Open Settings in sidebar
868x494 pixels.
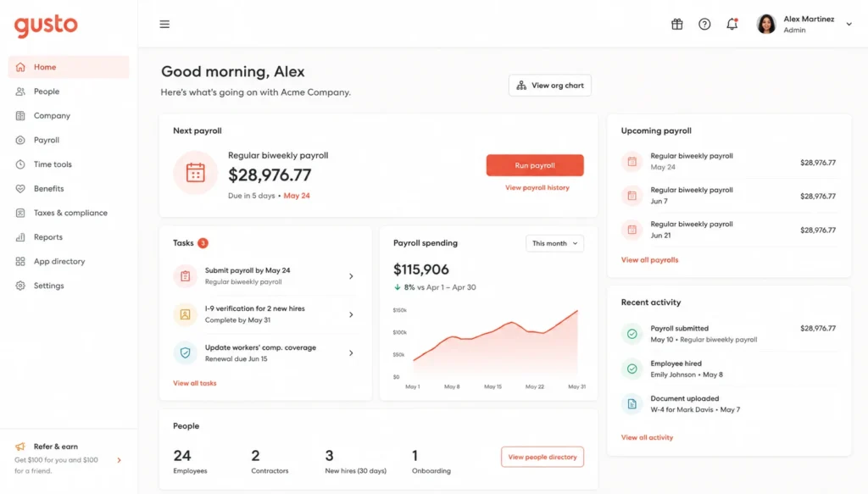69,286
